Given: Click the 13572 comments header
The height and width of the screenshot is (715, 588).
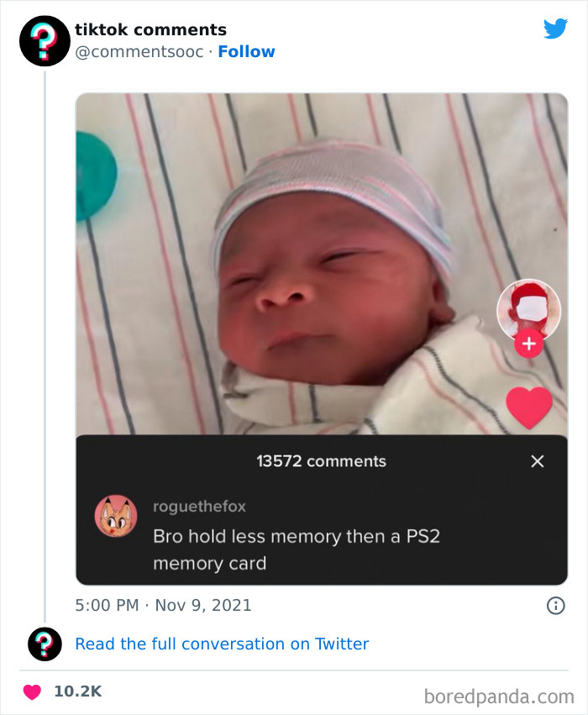Looking at the screenshot, I should point(322,461).
